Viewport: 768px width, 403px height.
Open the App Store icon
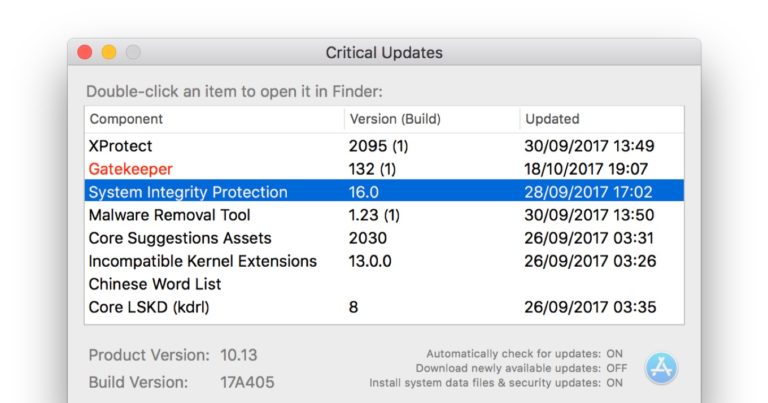click(661, 368)
